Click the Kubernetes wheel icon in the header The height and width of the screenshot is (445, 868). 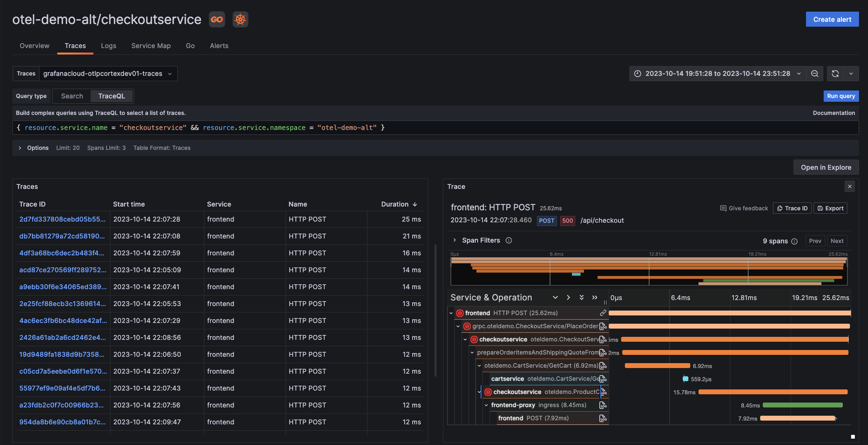coord(240,20)
